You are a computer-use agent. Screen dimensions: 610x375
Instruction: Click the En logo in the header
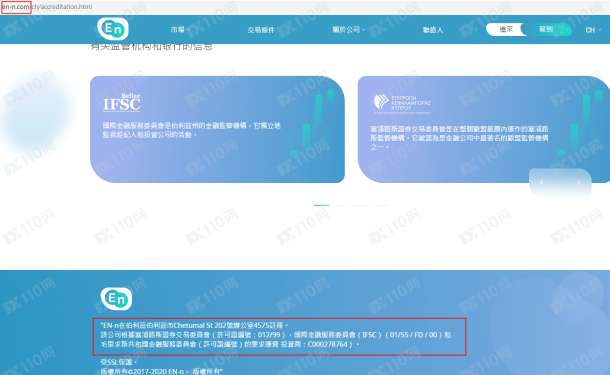point(113,29)
